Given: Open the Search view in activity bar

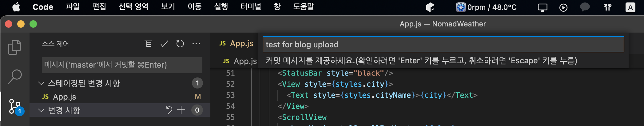Looking at the screenshot, I should point(14,77).
